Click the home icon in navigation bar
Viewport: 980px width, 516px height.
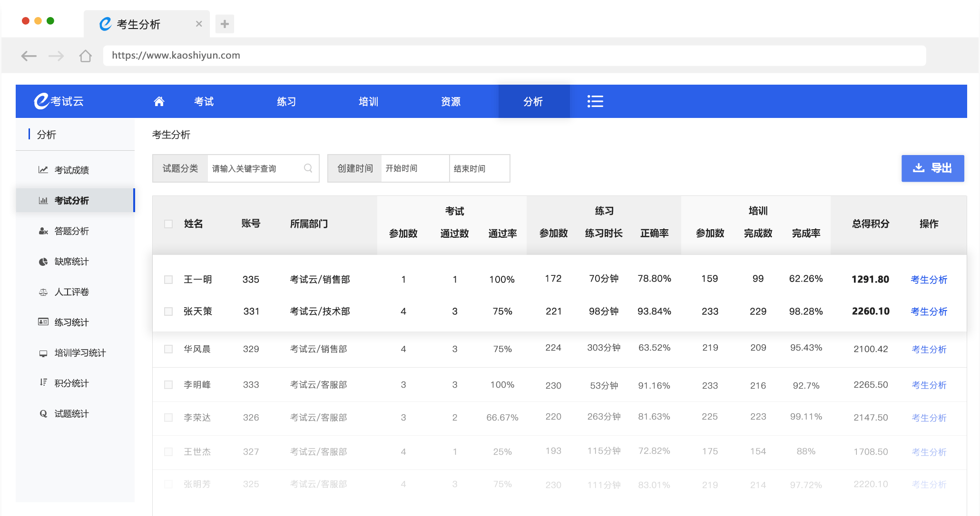coord(159,101)
